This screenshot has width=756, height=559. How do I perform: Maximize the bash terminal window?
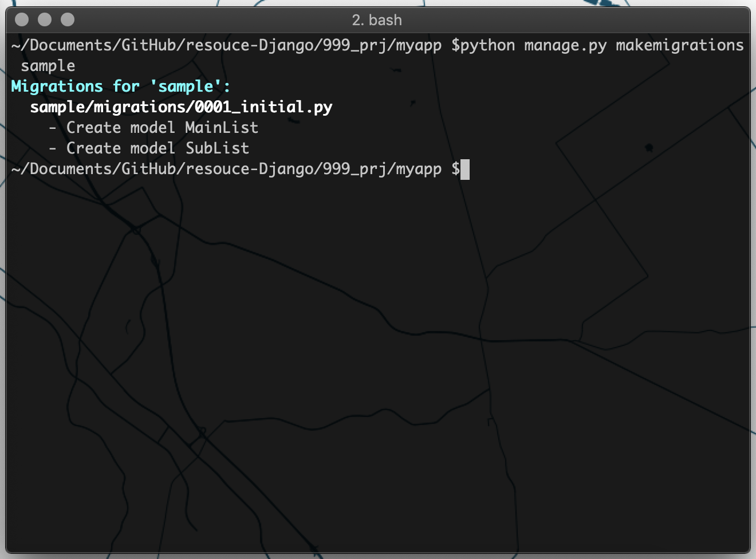[x=68, y=20]
